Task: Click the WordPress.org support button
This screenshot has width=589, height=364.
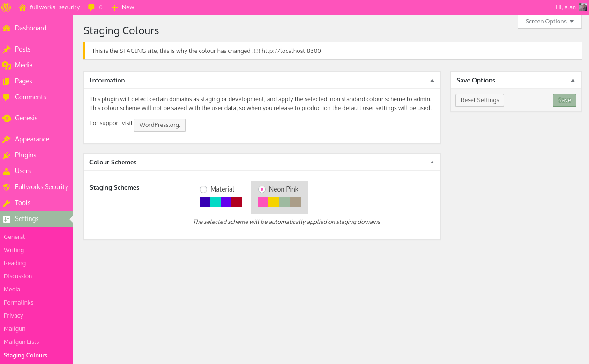Action: [160, 125]
